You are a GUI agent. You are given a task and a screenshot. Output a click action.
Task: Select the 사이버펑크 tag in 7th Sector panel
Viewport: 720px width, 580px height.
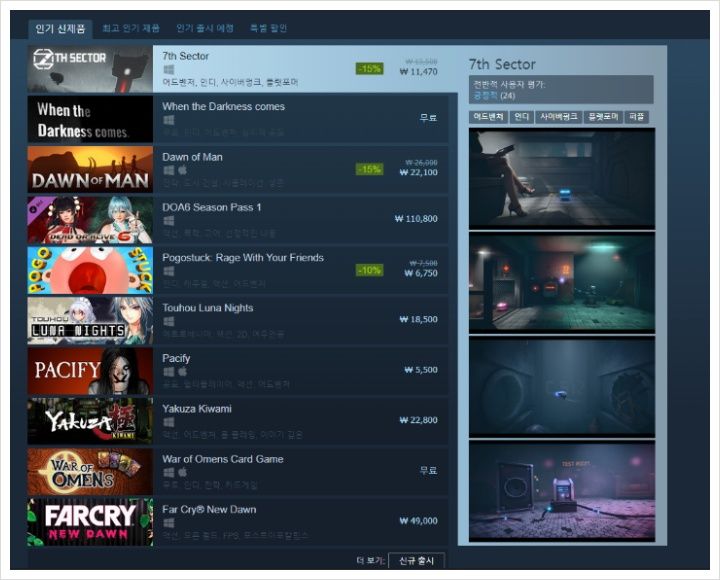point(558,117)
